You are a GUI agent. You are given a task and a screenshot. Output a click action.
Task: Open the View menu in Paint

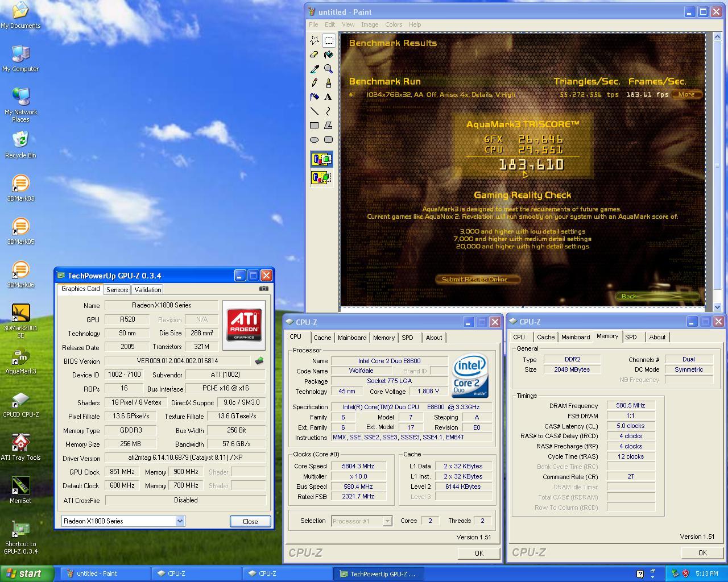(348, 24)
